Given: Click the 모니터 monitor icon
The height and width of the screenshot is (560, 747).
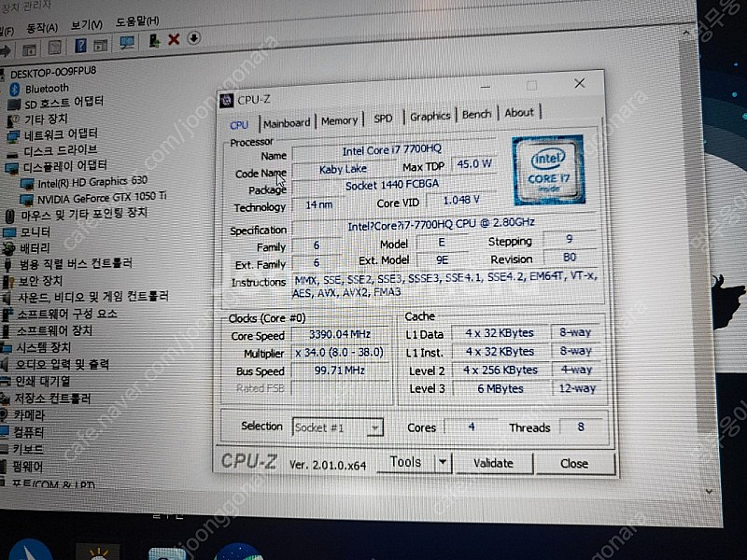Looking at the screenshot, I should (x=9, y=232).
